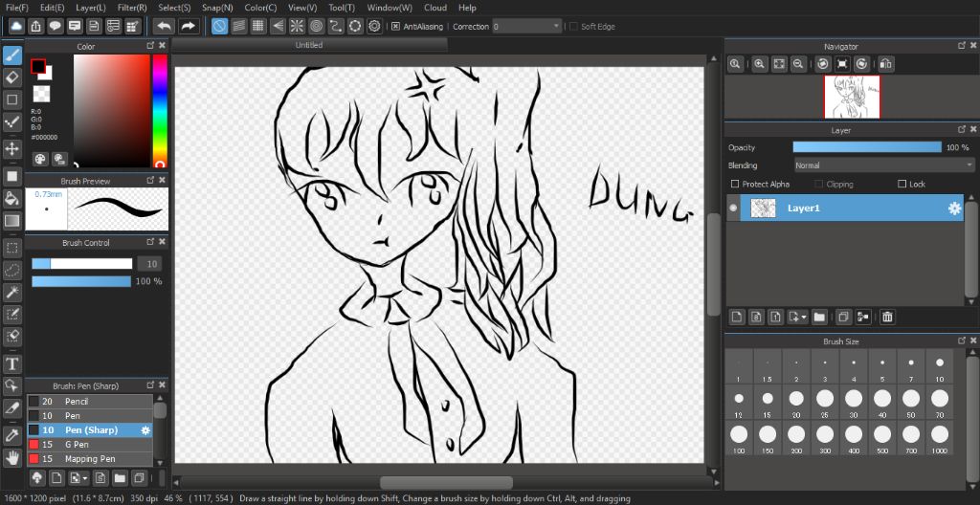Open the add-layer dropdown arrow
The width and height of the screenshot is (980, 505).
804,317
